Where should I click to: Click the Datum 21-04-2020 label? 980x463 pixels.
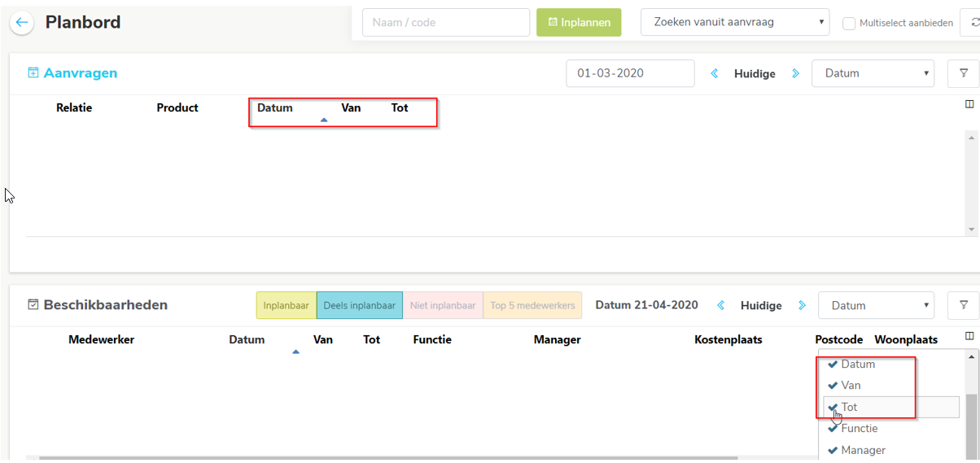pos(647,305)
